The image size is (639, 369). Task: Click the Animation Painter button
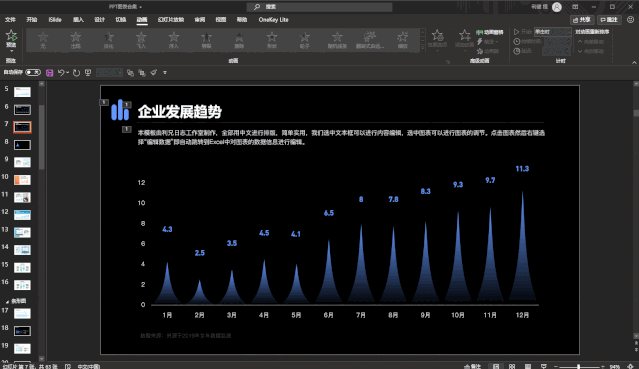click(x=487, y=51)
